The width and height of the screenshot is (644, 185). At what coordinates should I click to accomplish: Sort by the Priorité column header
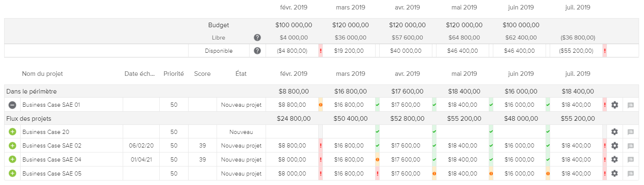coord(173,74)
